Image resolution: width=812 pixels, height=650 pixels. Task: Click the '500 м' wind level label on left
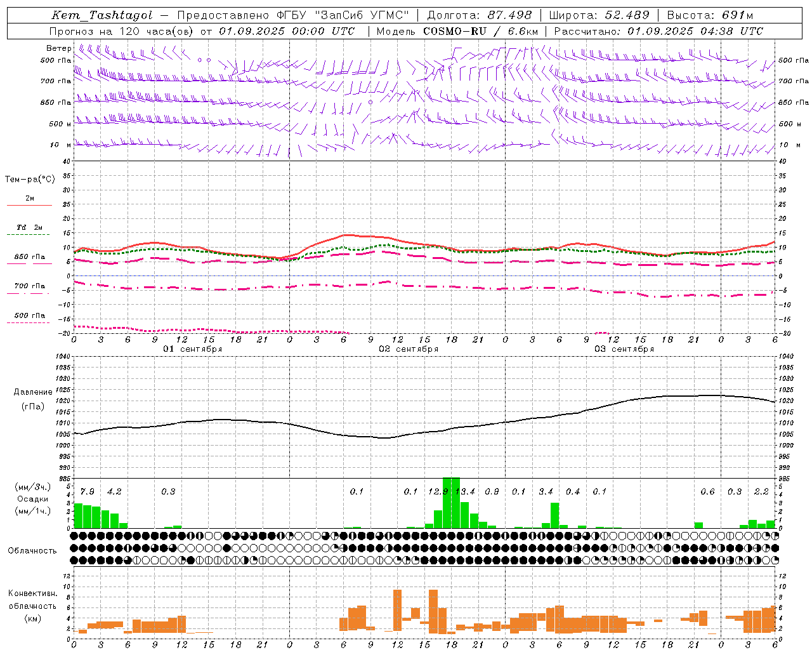[60, 124]
